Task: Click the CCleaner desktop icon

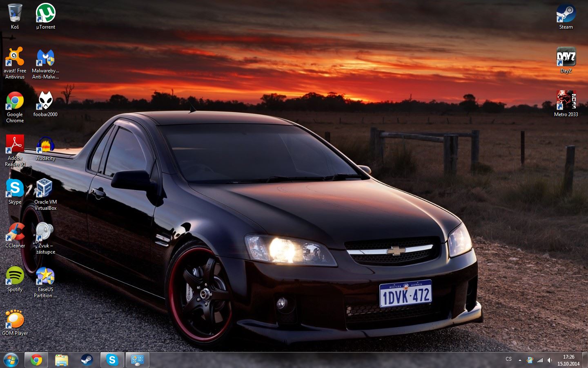Action: click(x=15, y=232)
